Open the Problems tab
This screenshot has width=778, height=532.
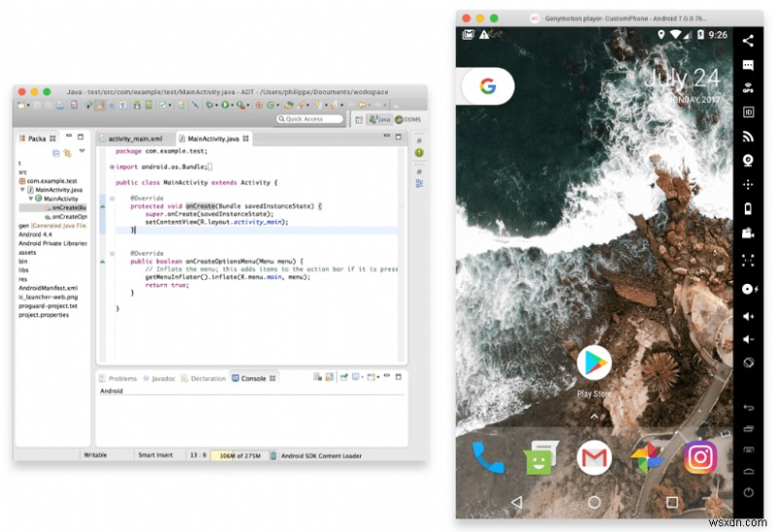click(x=118, y=378)
